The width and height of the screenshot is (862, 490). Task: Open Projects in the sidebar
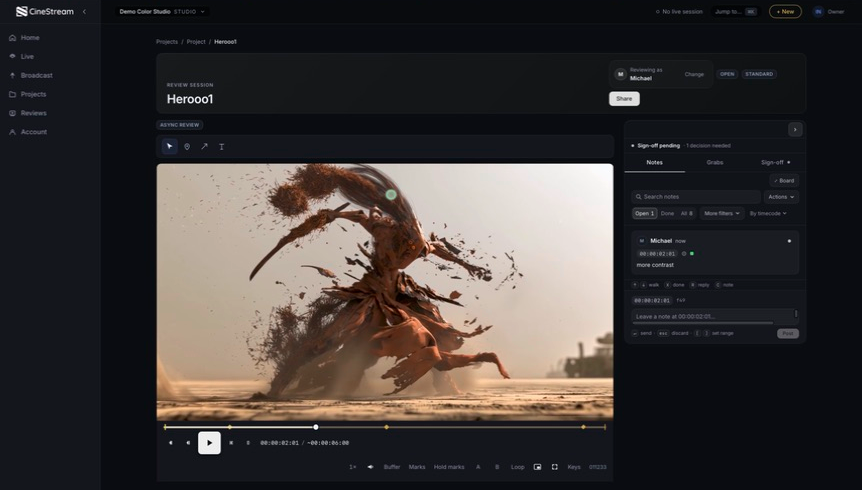click(28, 95)
